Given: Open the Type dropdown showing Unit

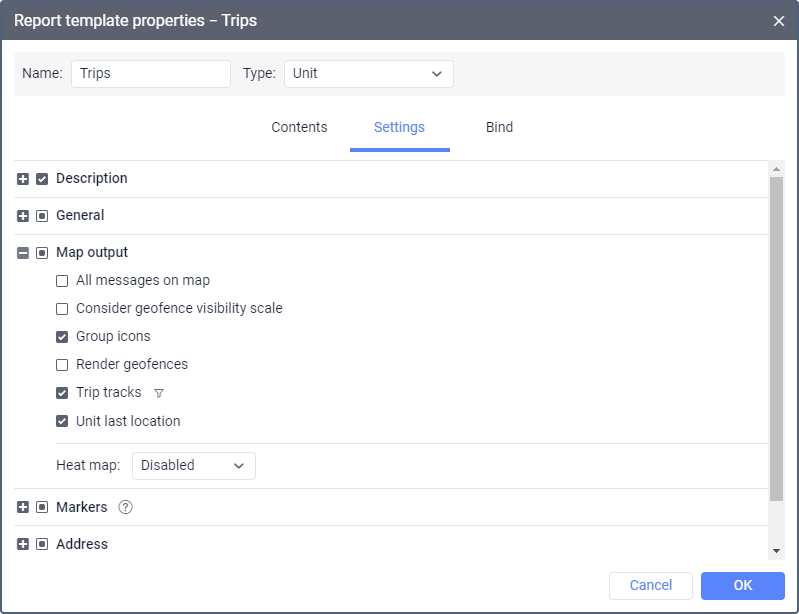Looking at the screenshot, I should pyautogui.click(x=368, y=74).
